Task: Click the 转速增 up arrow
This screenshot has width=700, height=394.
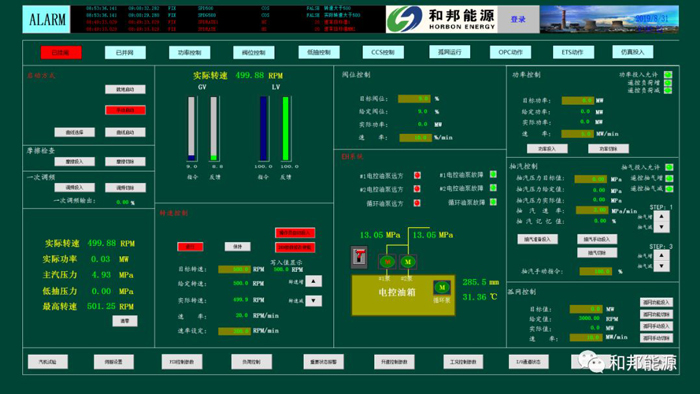Action: (x=313, y=281)
